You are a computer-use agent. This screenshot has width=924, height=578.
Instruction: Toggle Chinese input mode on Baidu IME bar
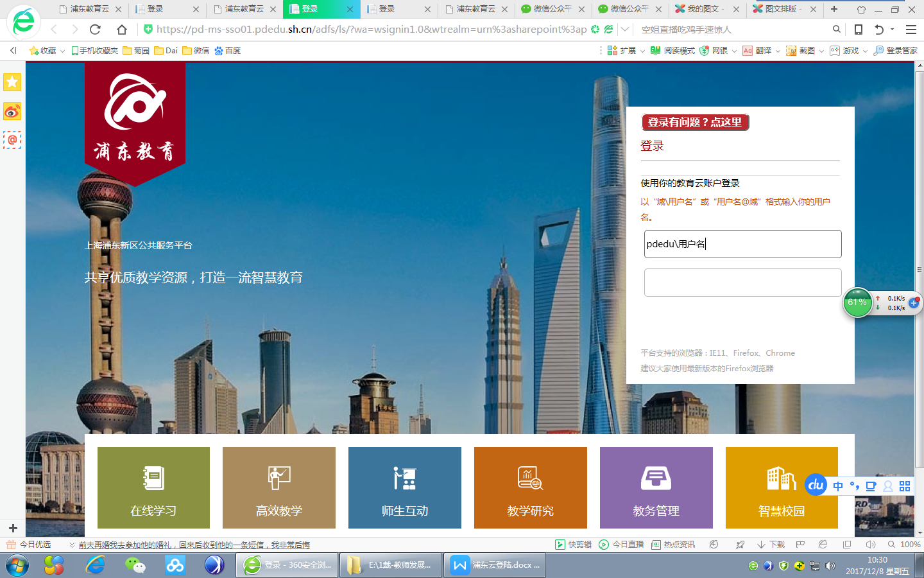click(838, 486)
